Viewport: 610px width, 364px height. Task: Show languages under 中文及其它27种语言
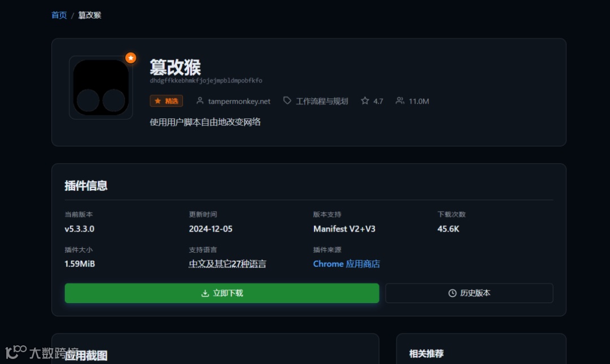pyautogui.click(x=228, y=264)
